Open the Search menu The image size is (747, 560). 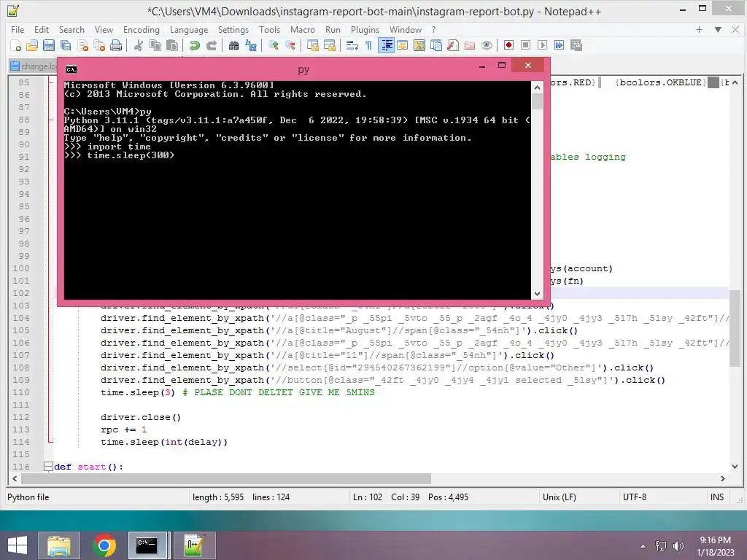pyautogui.click(x=71, y=29)
